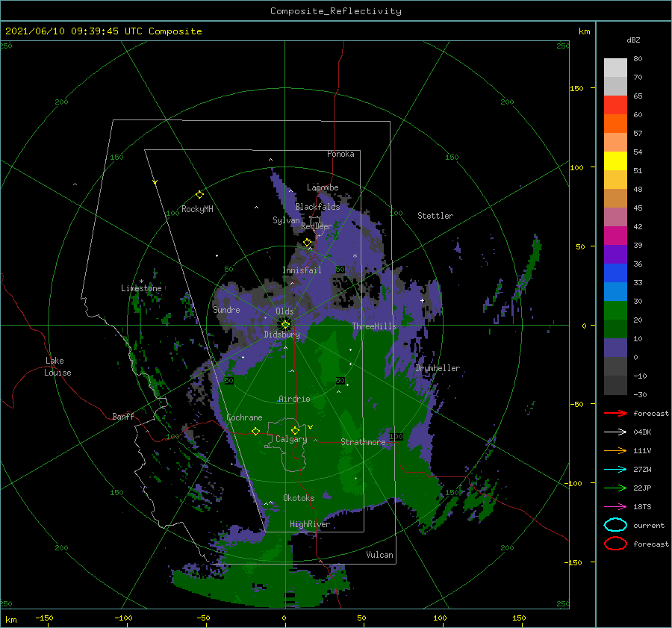Click the Cochrane town label
This screenshot has width=672, height=628.
click(244, 417)
